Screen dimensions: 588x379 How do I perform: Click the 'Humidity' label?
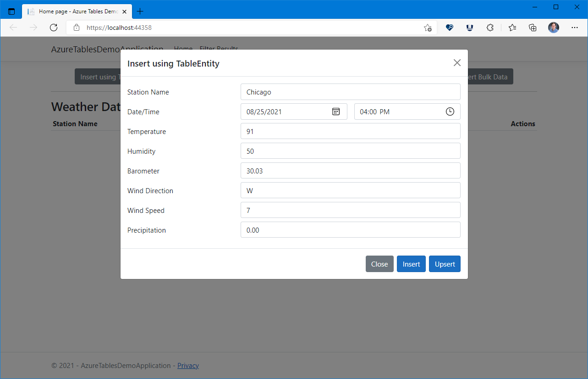[142, 151]
